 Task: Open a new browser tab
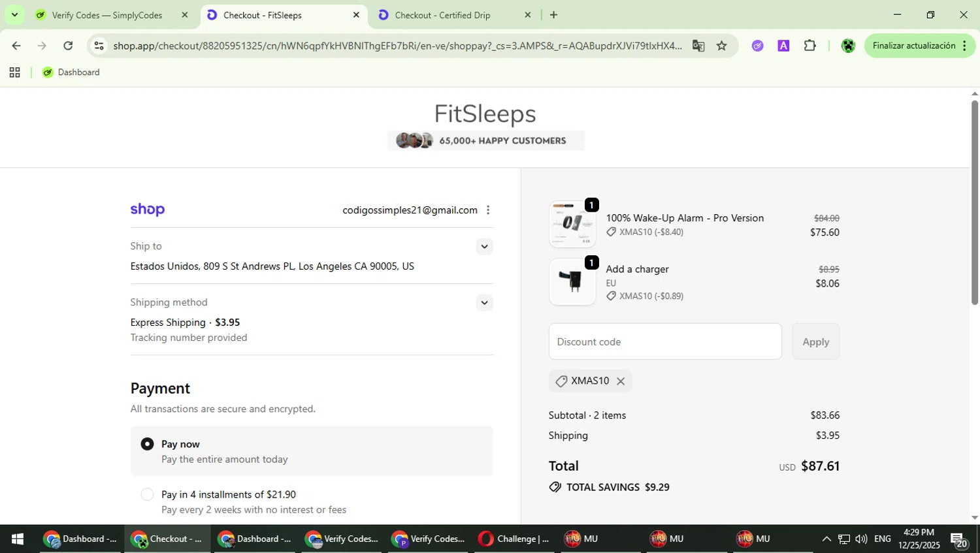pyautogui.click(x=553, y=15)
